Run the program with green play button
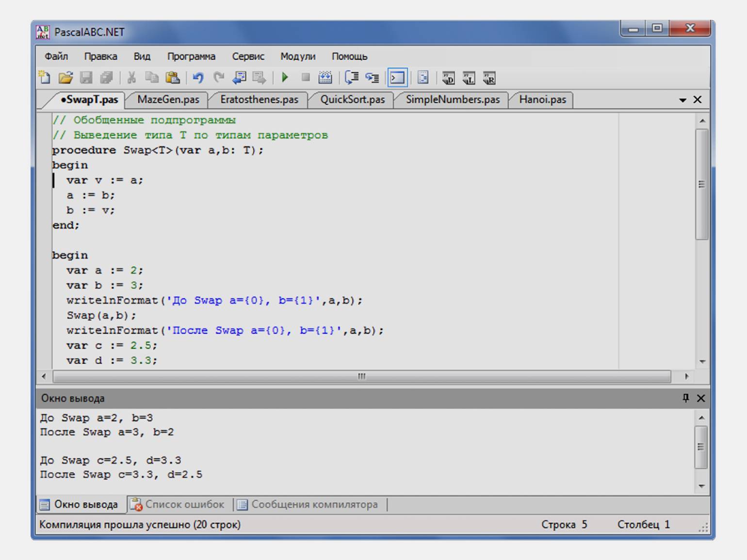 point(285,78)
